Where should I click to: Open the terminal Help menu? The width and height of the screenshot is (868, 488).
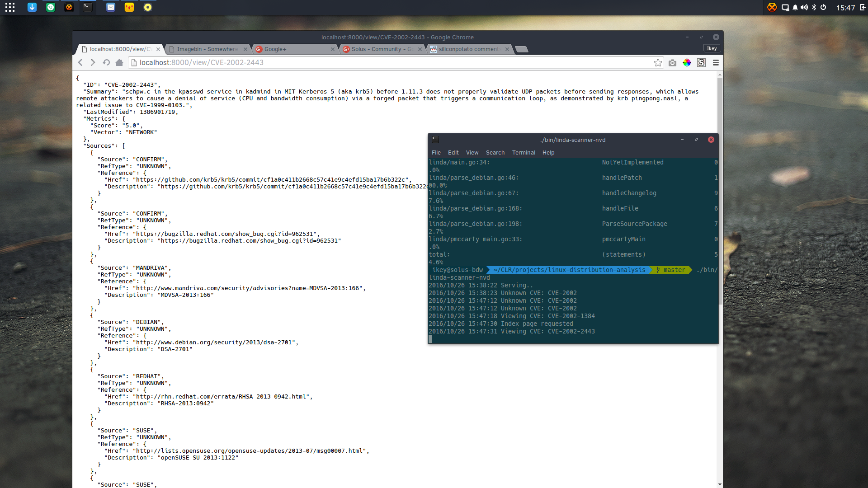(548, 153)
